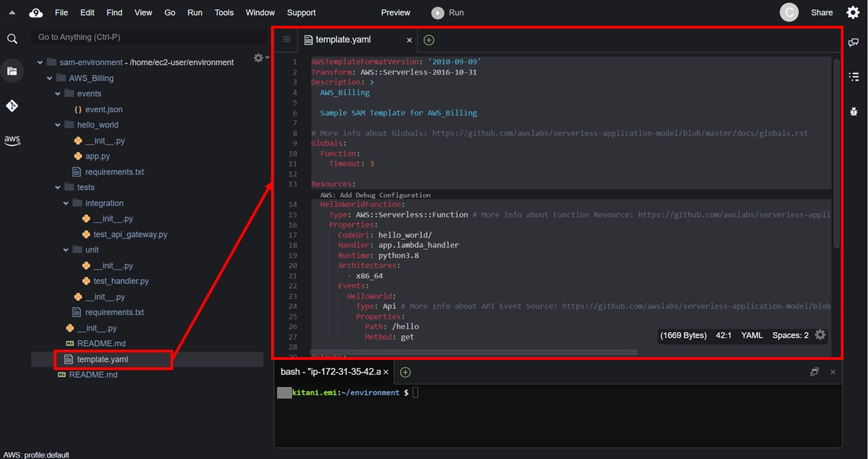This screenshot has width=868, height=459.
Task: Collapse the menu bar arrow icon
Action: click(12, 13)
